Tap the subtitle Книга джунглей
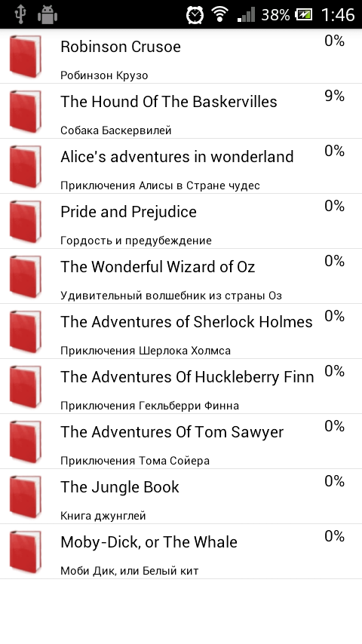362x644 pixels. click(103, 516)
